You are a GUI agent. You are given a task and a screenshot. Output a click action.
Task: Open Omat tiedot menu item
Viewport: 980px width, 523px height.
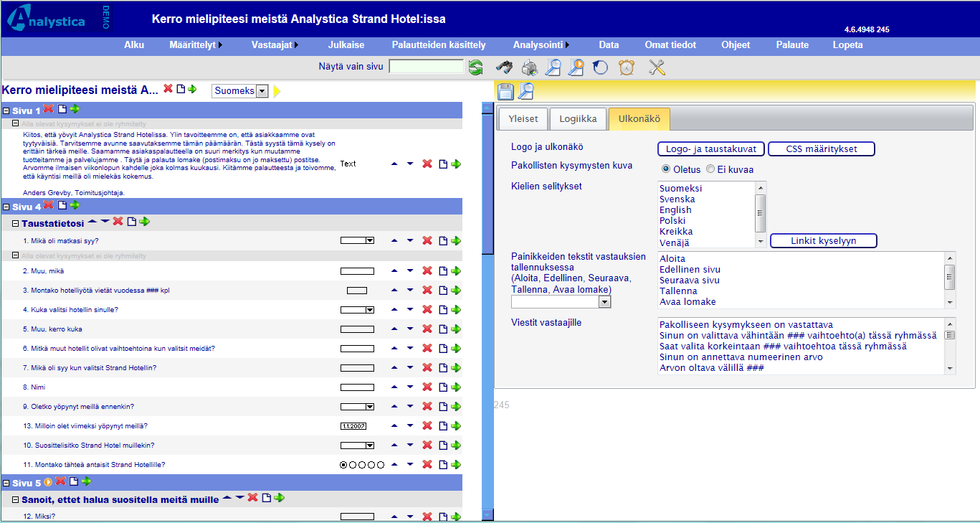[x=670, y=44]
